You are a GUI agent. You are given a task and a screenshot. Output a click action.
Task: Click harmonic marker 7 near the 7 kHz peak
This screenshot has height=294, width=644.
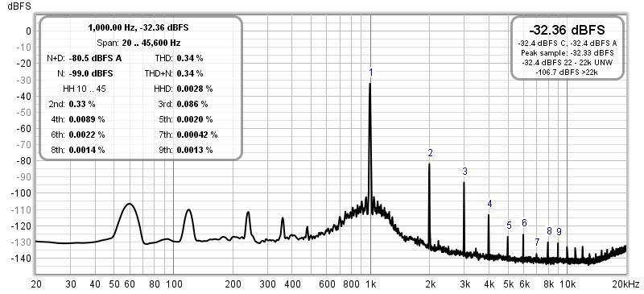pyautogui.click(x=537, y=242)
